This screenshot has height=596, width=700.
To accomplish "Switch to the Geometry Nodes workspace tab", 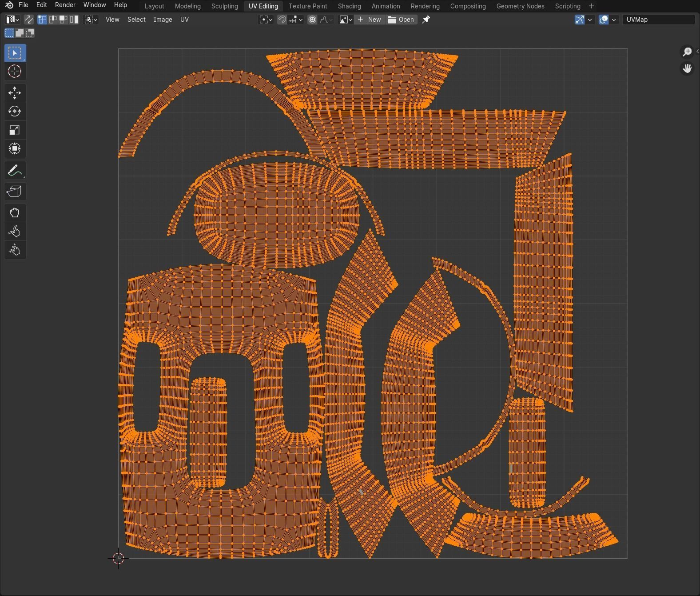I will point(521,6).
